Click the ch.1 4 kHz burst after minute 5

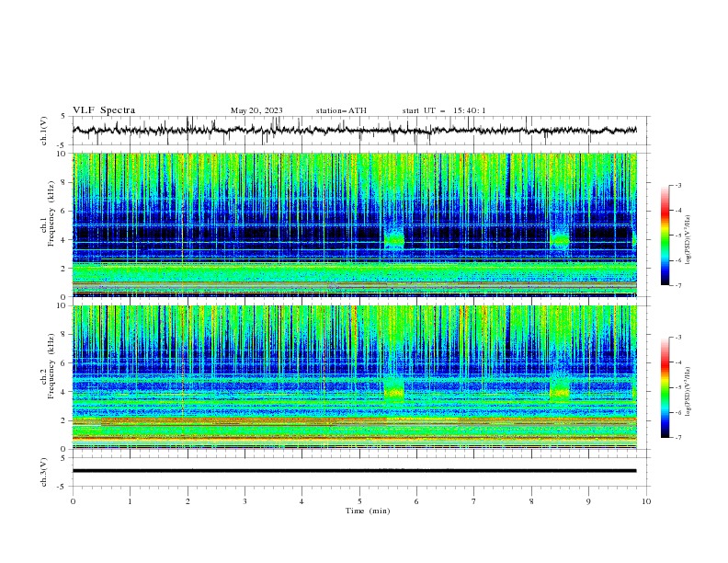(x=394, y=240)
